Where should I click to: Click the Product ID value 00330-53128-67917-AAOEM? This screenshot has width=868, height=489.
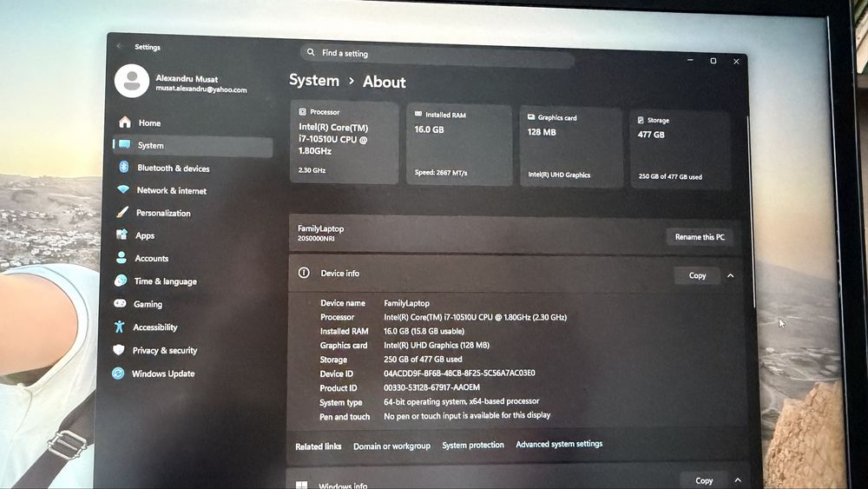coord(431,387)
